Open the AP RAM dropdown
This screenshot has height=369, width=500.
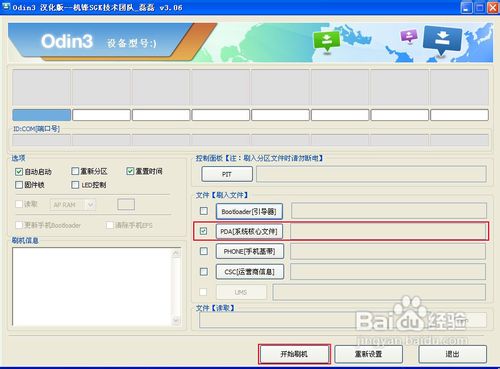click(x=73, y=204)
